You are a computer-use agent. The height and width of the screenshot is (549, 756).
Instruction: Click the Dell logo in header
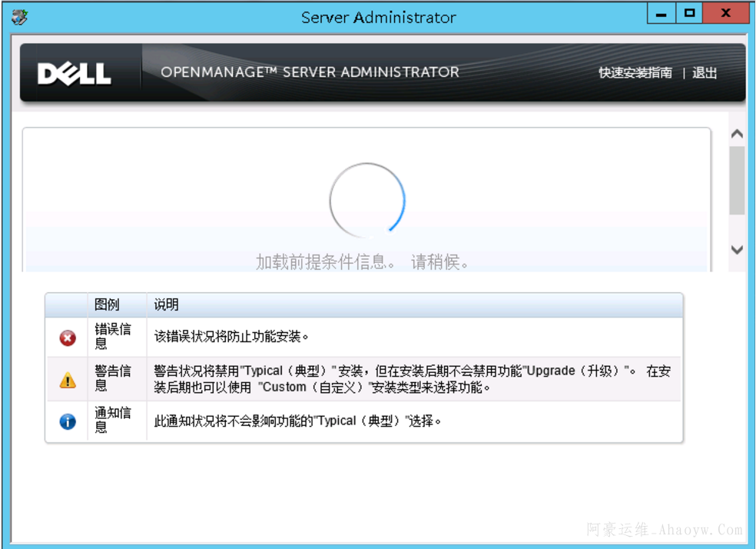75,74
